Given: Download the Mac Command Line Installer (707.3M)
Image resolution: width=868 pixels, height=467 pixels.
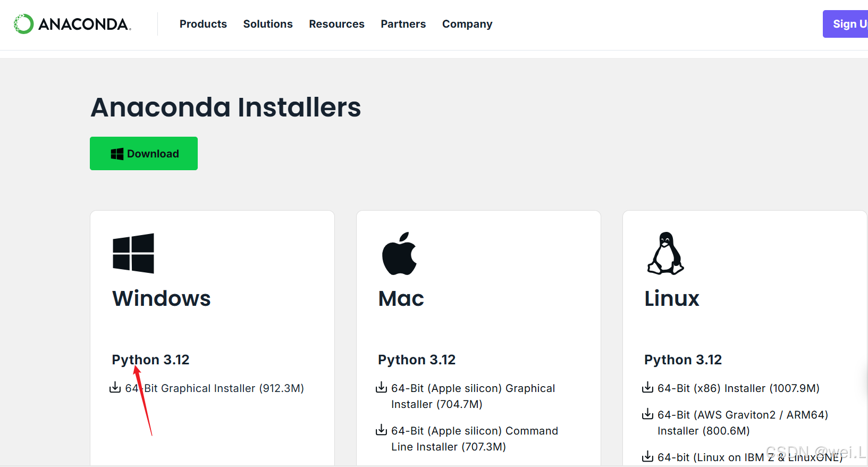Looking at the screenshot, I should click(475, 439).
